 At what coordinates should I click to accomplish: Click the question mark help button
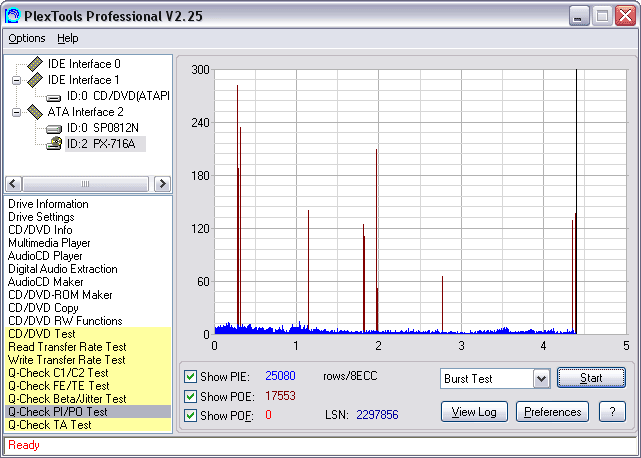[x=612, y=412]
